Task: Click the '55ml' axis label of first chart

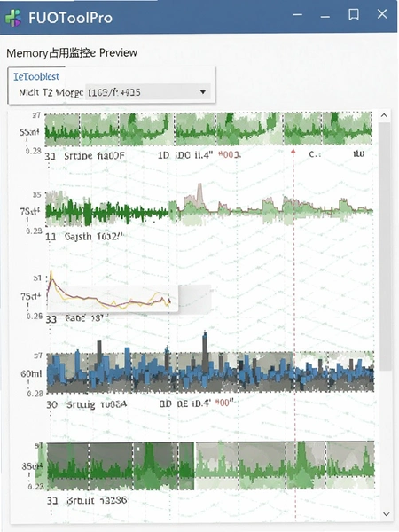Action: [x=29, y=132]
